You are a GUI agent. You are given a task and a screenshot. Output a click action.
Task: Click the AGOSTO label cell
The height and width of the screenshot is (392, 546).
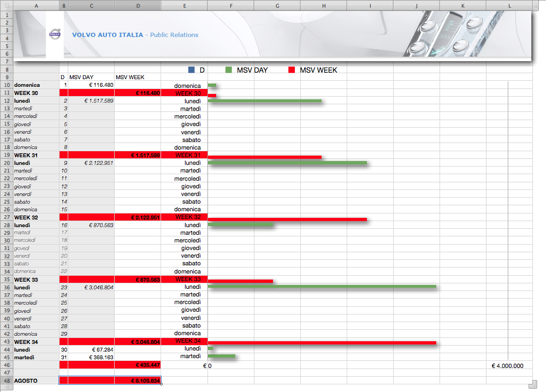point(36,381)
